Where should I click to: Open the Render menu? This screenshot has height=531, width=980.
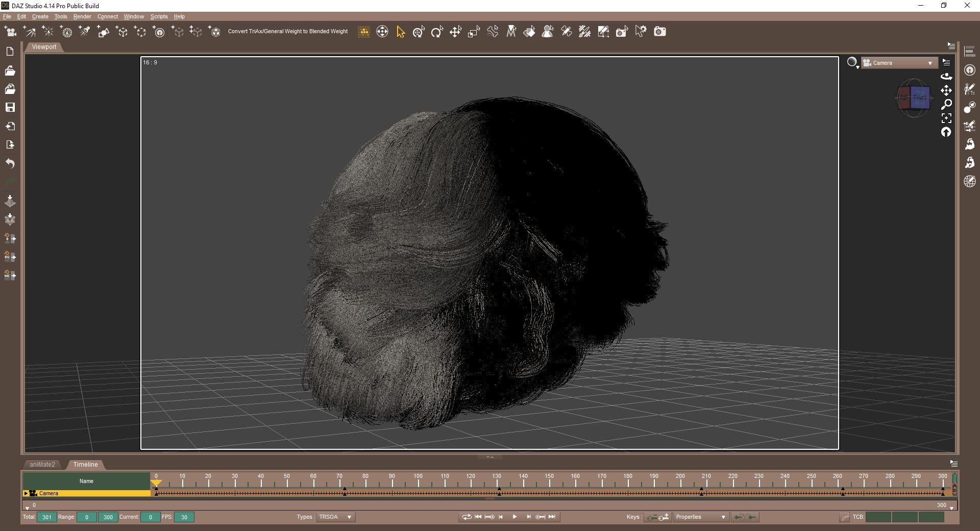pyautogui.click(x=82, y=16)
